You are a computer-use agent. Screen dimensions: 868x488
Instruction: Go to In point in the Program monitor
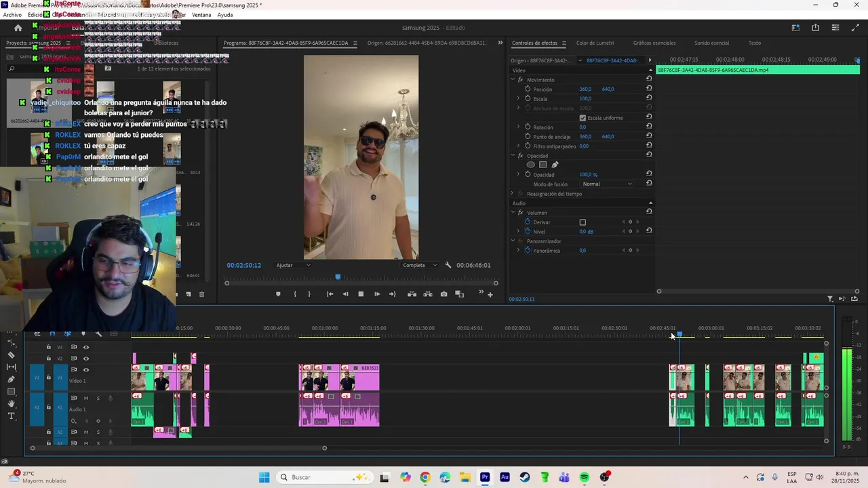[x=330, y=294]
